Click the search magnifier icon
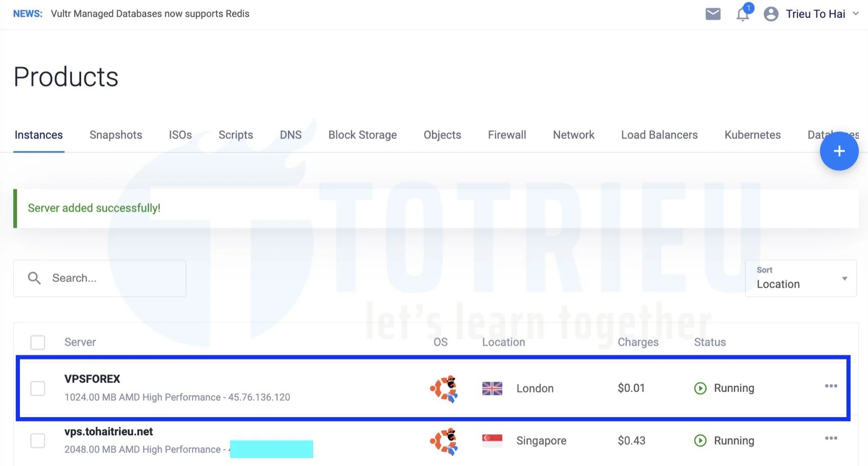Viewport: 868px width, 466px height. click(x=34, y=278)
